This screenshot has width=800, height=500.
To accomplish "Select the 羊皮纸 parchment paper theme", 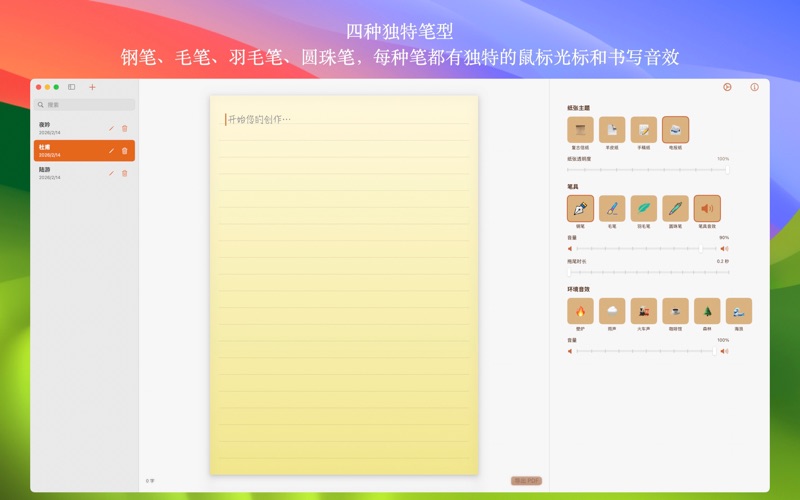I will 612,130.
